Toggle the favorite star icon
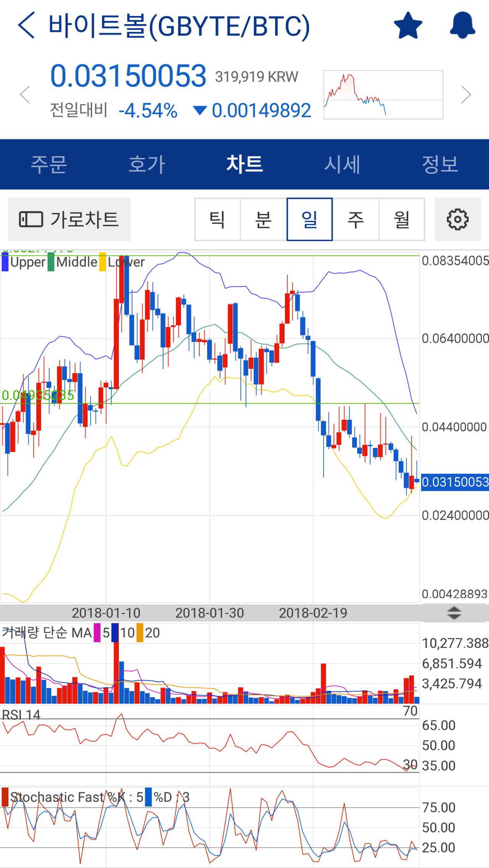This screenshot has height=868, width=489. 408,26
